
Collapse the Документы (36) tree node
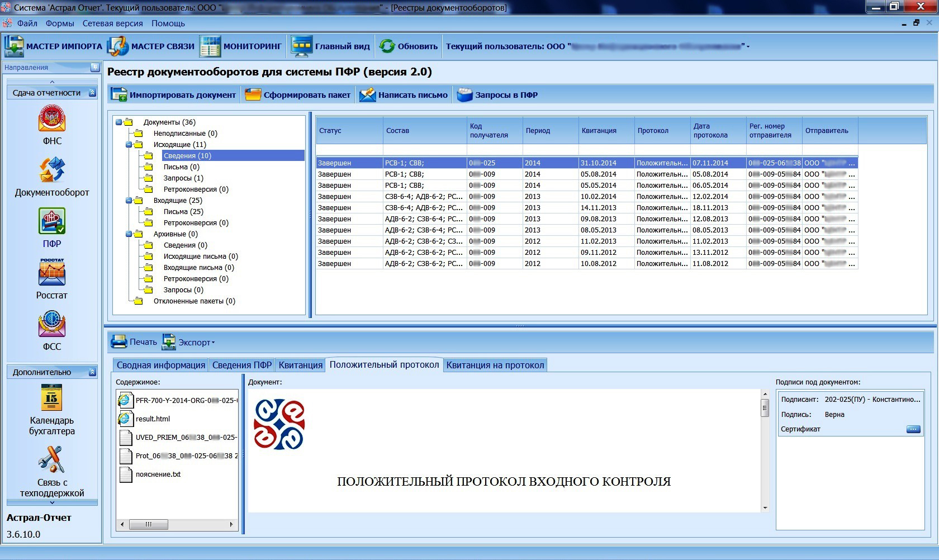coord(119,122)
